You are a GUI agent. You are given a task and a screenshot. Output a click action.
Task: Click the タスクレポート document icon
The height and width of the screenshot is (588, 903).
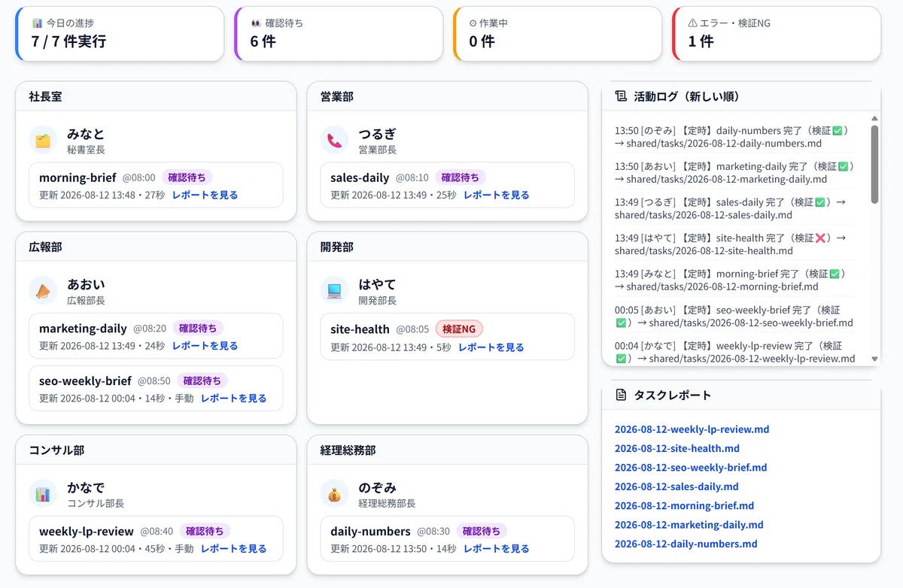coord(621,395)
